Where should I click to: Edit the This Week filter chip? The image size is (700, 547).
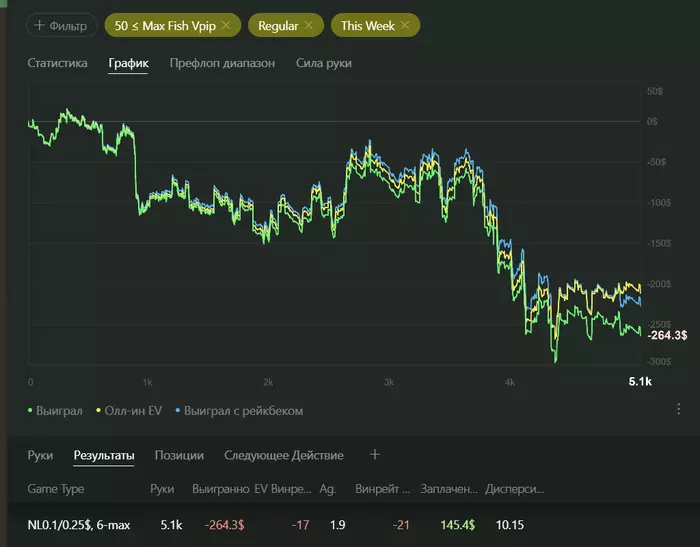pos(368,26)
